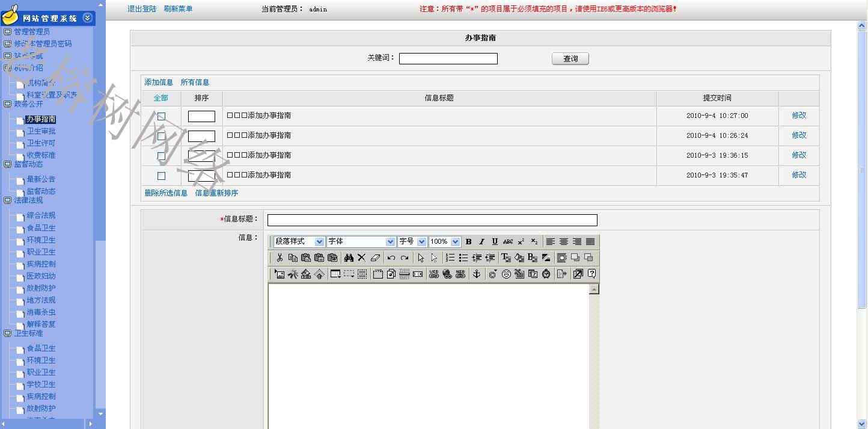This screenshot has height=429, width=868.
Task: Click the undo arrow in the editor
Action: [391, 258]
